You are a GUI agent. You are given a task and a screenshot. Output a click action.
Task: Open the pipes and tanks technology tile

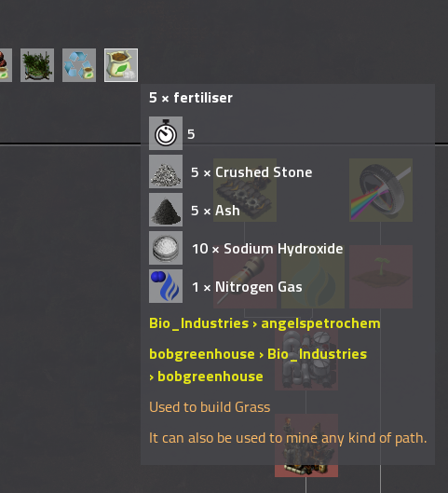[x=306, y=359]
